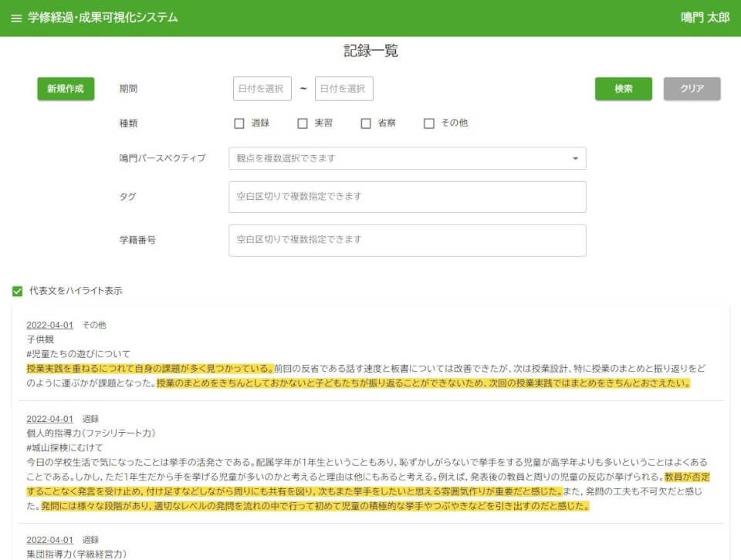Enable the 実習 filter checkbox

tap(302, 122)
